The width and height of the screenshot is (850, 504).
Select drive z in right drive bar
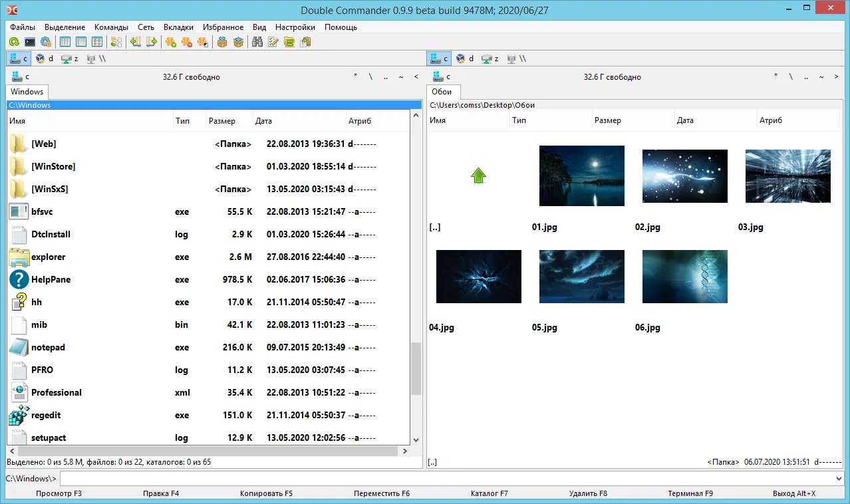click(490, 59)
